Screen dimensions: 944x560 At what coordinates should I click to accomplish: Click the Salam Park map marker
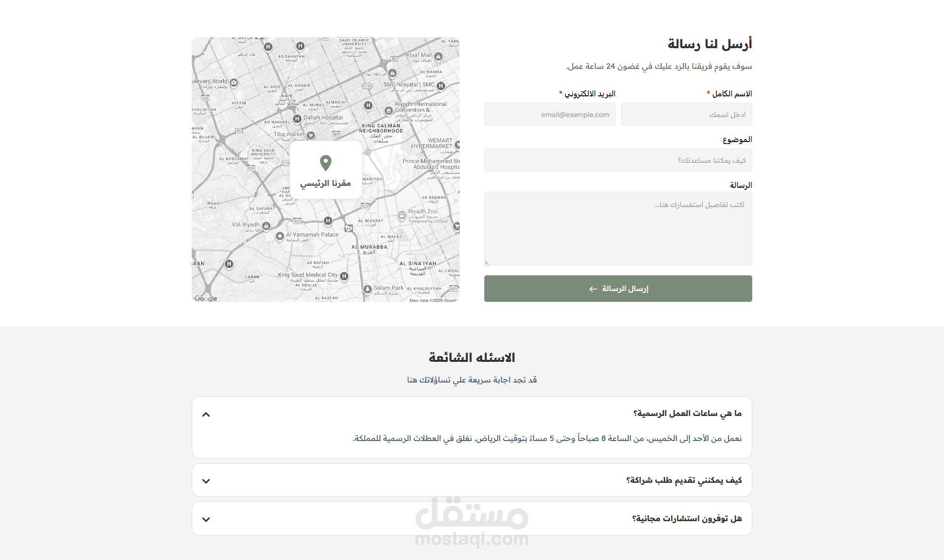[367, 289]
